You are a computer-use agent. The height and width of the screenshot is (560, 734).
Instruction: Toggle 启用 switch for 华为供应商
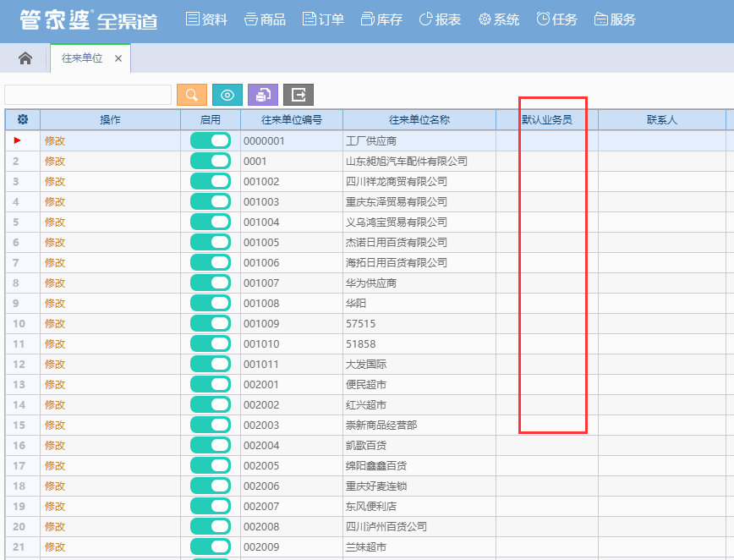pos(211,283)
